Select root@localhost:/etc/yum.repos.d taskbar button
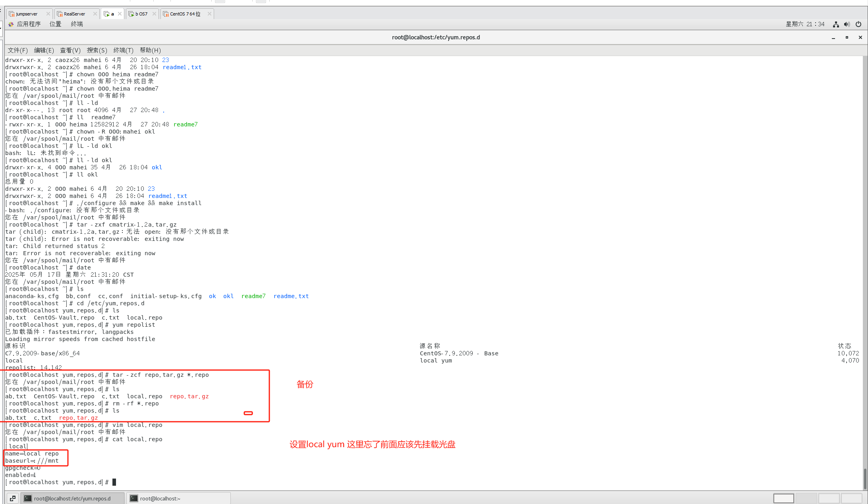The width and height of the screenshot is (868, 504). point(72,498)
